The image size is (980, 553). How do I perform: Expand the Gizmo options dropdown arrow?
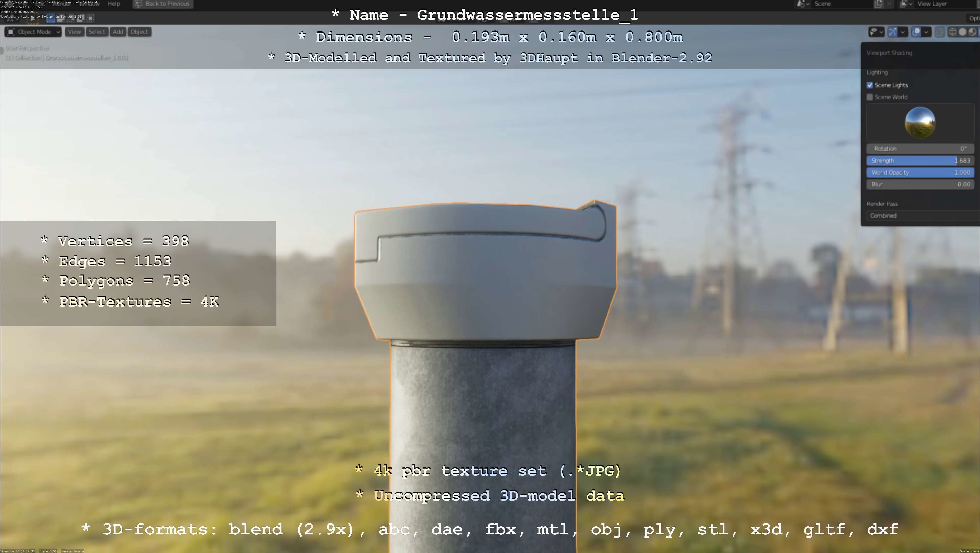click(903, 32)
